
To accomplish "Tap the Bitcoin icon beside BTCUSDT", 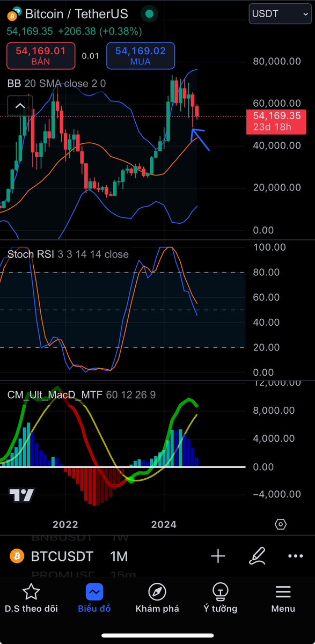I will [x=17, y=557].
